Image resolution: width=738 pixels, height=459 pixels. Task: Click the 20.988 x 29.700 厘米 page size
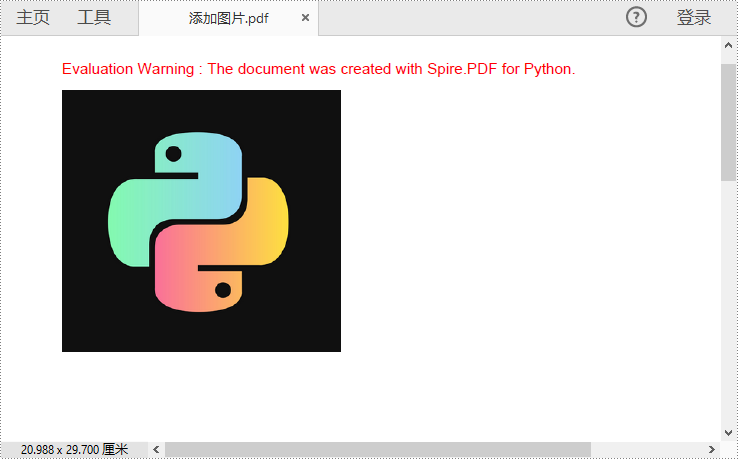pyautogui.click(x=74, y=450)
